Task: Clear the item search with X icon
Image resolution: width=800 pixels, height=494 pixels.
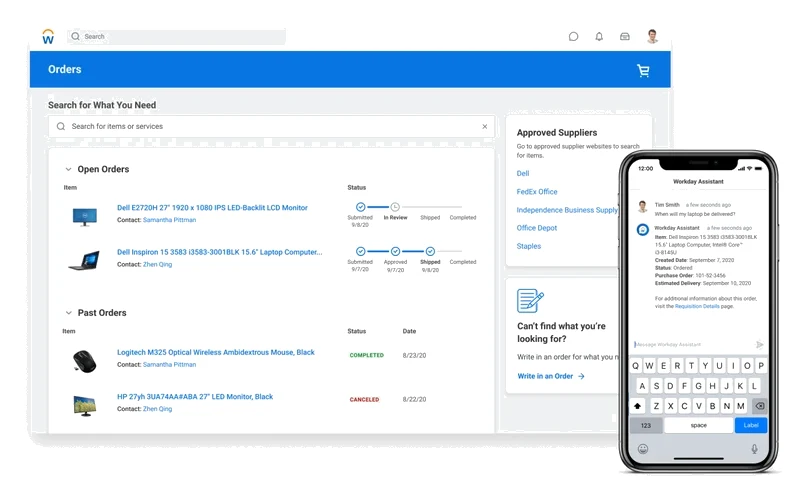Action: click(485, 127)
